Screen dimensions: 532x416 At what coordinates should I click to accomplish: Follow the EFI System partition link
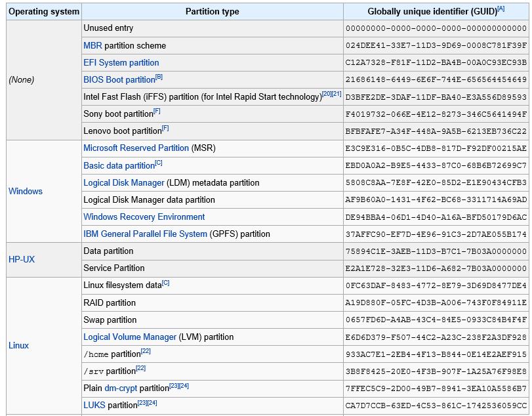pyautogui.click(x=121, y=63)
